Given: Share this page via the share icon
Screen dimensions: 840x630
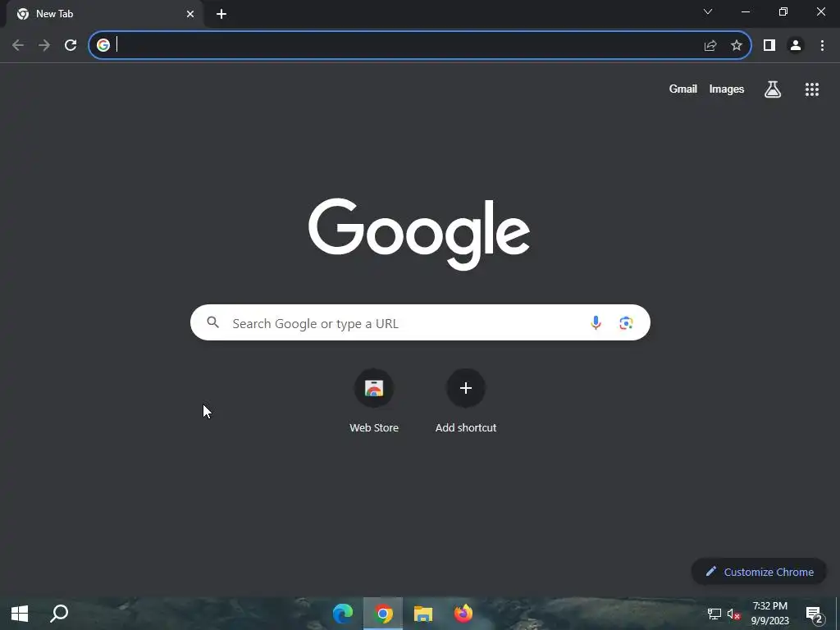Looking at the screenshot, I should coord(710,46).
